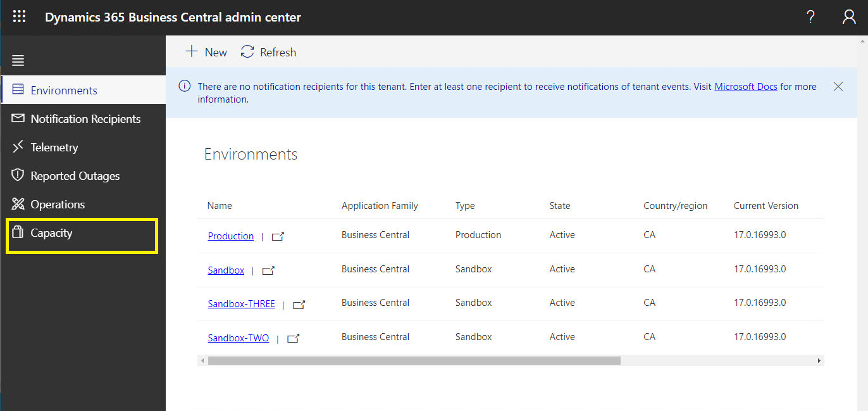Screen dimensions: 868x411
Task: Click CA country in Sandbox-THREE row
Action: 649,303
